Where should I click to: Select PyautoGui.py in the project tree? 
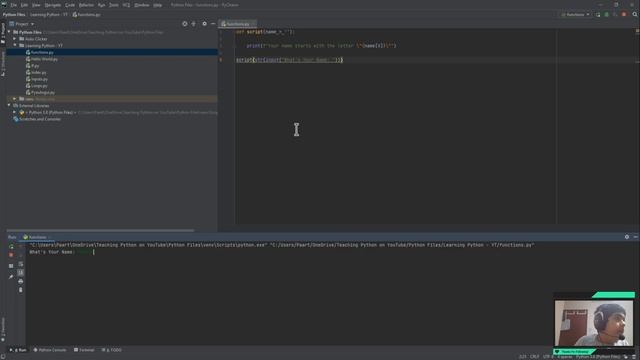42,93
